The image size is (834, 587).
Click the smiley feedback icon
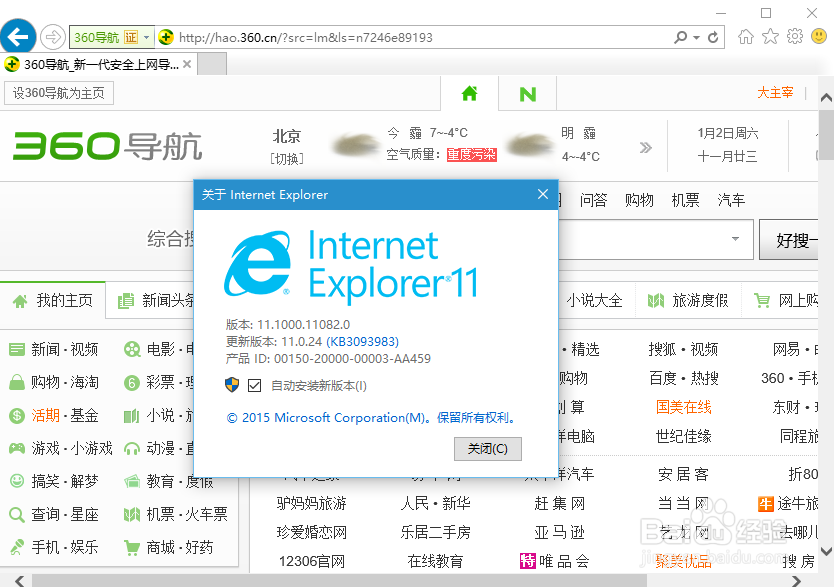[819, 36]
